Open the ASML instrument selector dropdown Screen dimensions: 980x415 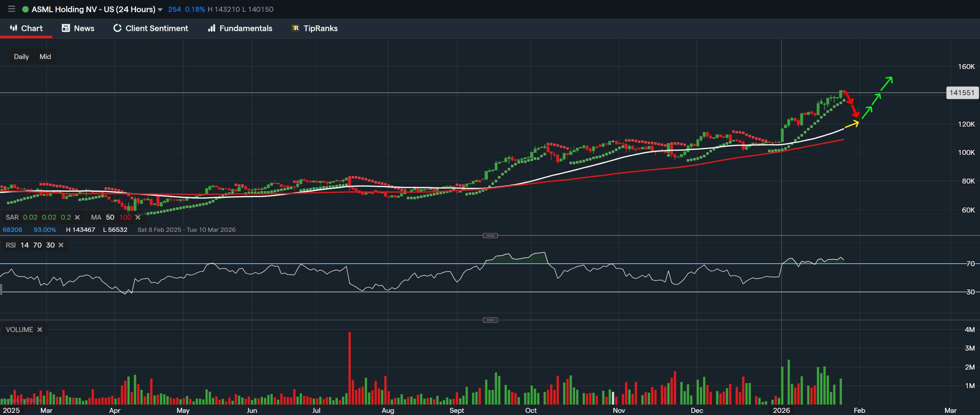[160, 9]
